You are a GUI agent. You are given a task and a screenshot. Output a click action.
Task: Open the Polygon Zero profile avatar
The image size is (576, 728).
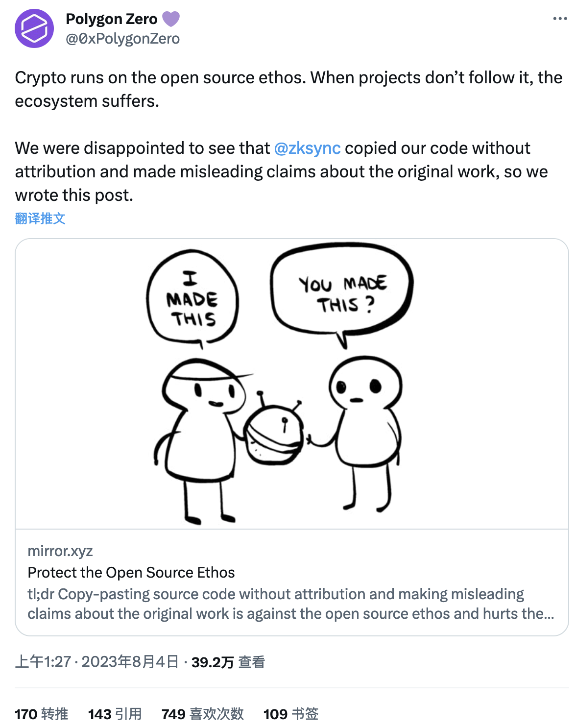34,28
